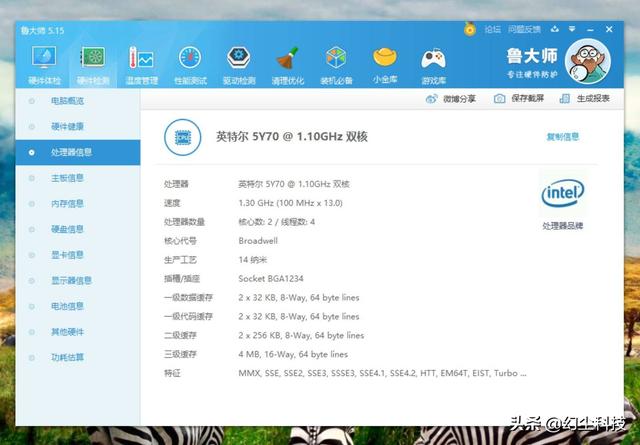Screen dimensions: 640x445
Task: Click the download tray icon in title bar
Action: tap(554, 29)
